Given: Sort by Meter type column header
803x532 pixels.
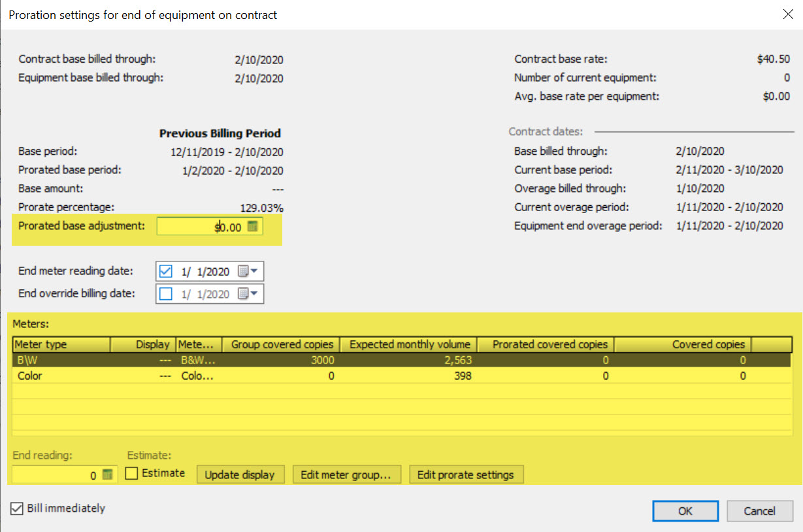Looking at the screenshot, I should click(x=61, y=344).
